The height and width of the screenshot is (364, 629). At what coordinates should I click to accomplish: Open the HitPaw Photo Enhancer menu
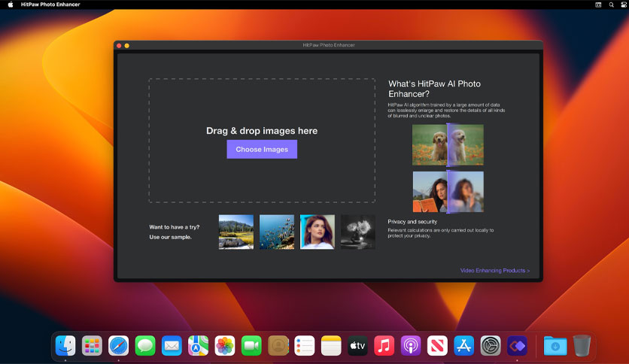click(x=50, y=5)
